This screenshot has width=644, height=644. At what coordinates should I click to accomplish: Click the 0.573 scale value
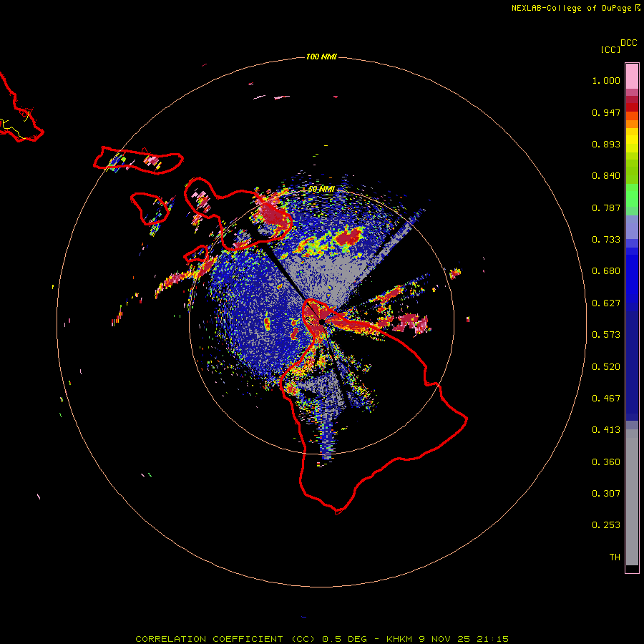tap(606, 335)
